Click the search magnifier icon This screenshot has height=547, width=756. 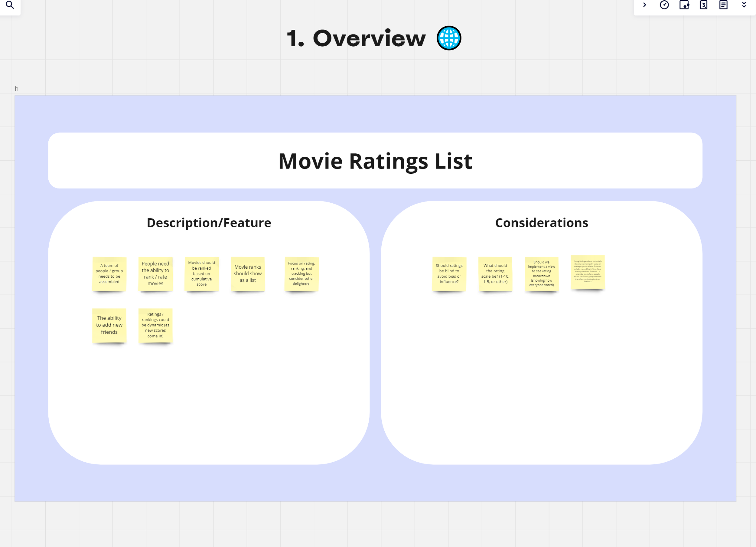point(10,5)
